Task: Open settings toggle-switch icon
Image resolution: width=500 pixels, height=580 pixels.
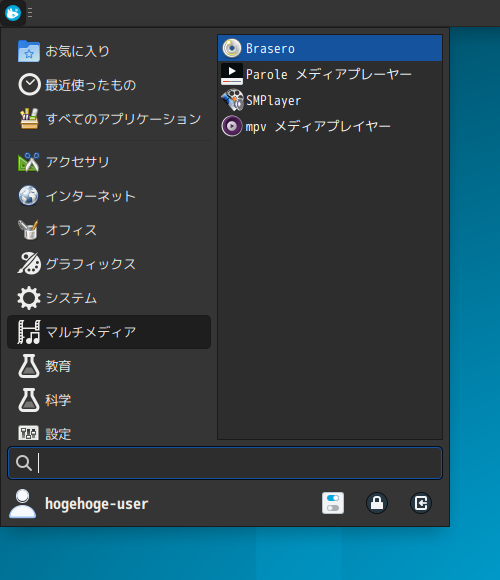Action: tap(333, 503)
